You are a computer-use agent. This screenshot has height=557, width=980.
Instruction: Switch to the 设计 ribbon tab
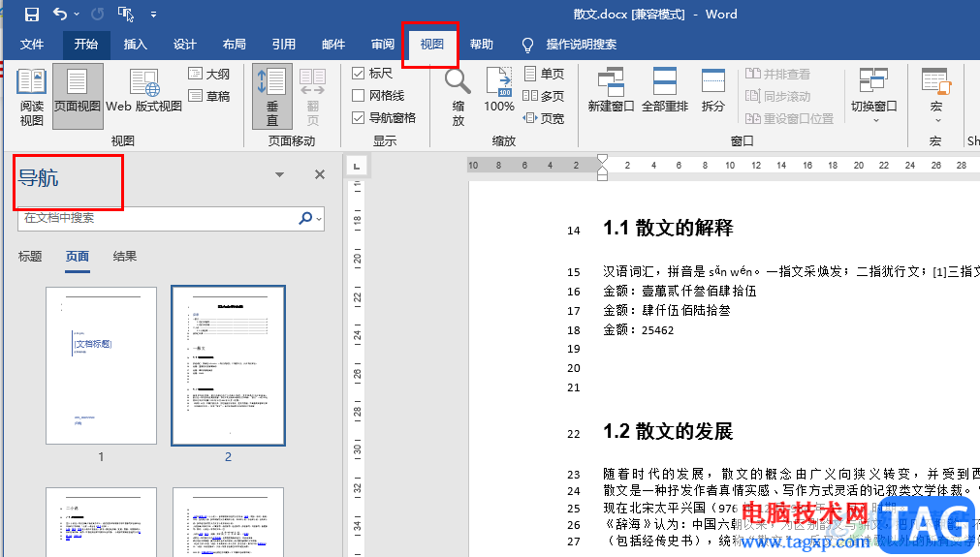185,45
